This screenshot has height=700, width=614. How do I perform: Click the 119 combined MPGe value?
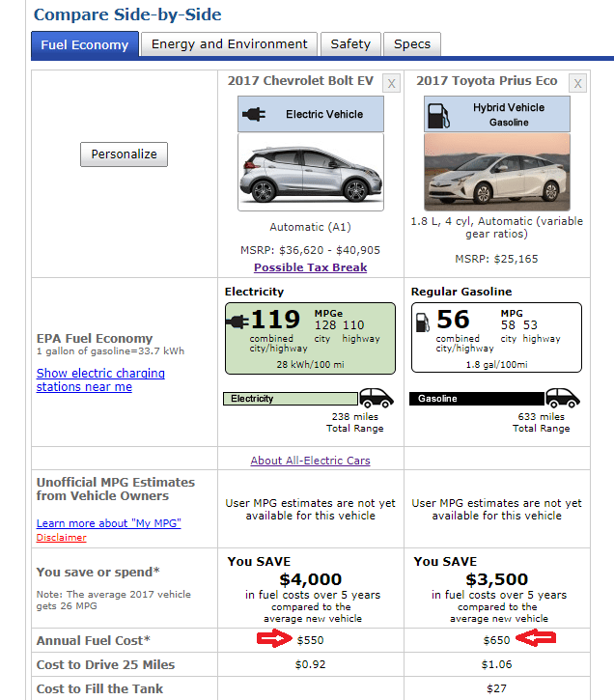point(275,320)
